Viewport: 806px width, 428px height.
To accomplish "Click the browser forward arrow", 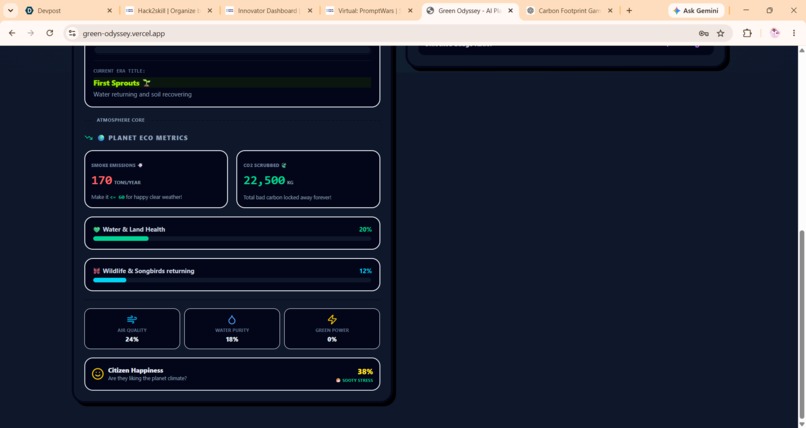I will click(30, 33).
